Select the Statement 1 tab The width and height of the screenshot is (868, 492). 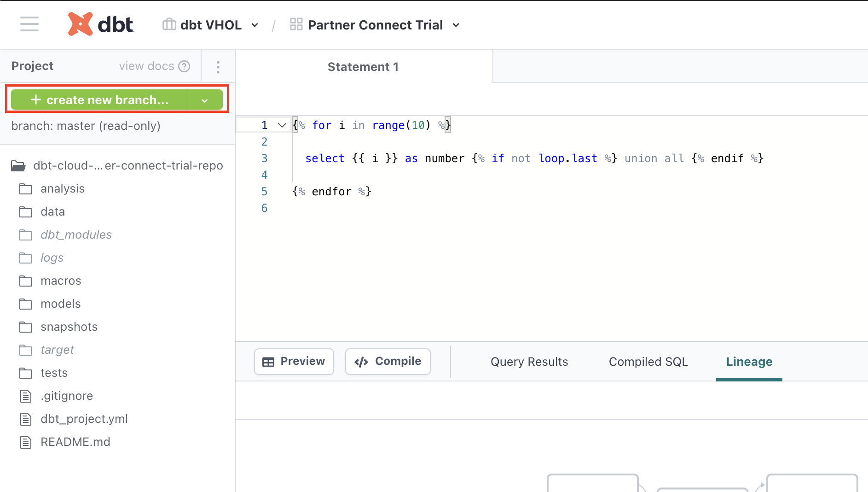pos(363,66)
